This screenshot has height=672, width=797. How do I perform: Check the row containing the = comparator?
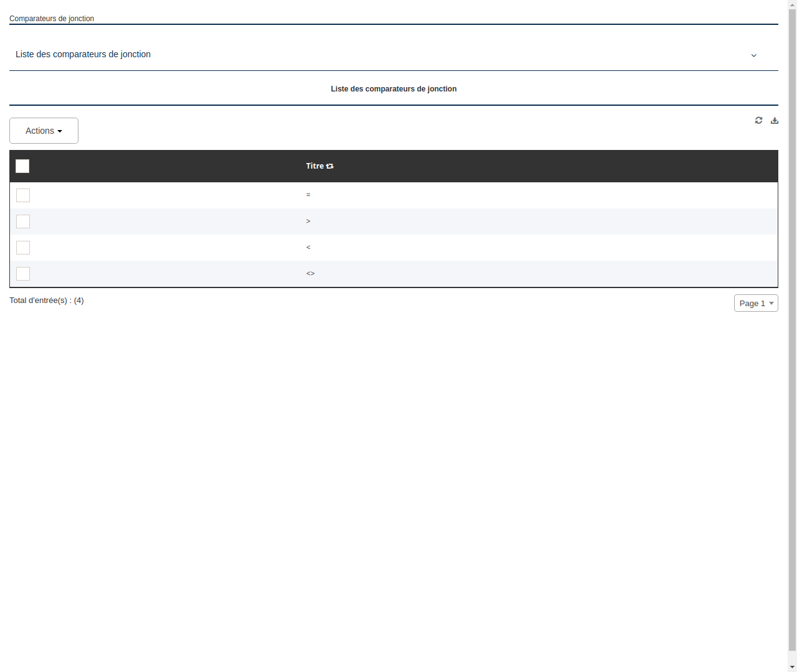(x=23, y=195)
